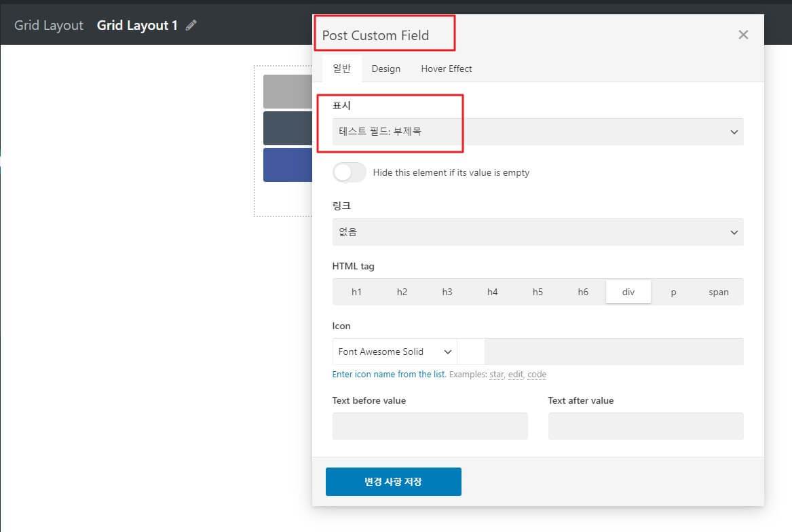
Task: Click the edit example icon name
Action: [x=515, y=375]
